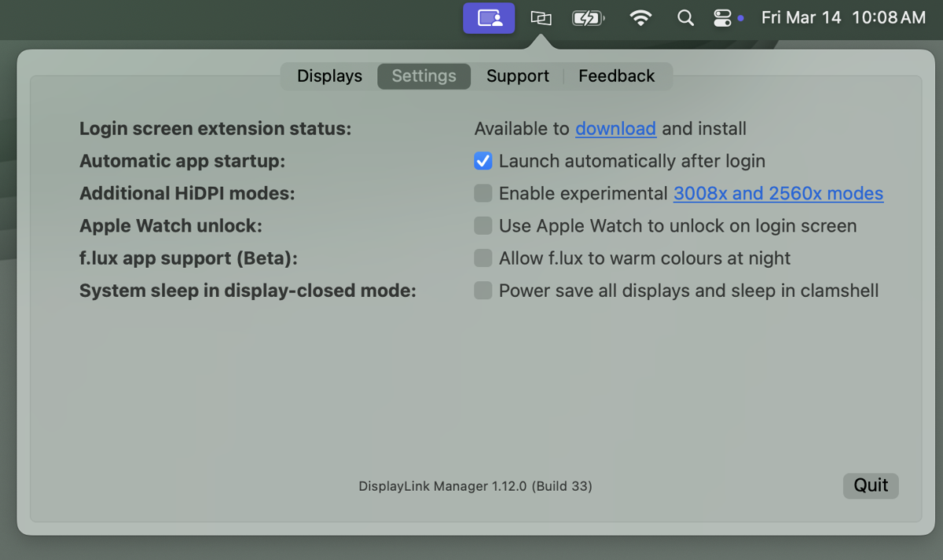943x560 pixels.
Task: Enable experimental HiDPI modes checkbox
Action: tap(483, 192)
